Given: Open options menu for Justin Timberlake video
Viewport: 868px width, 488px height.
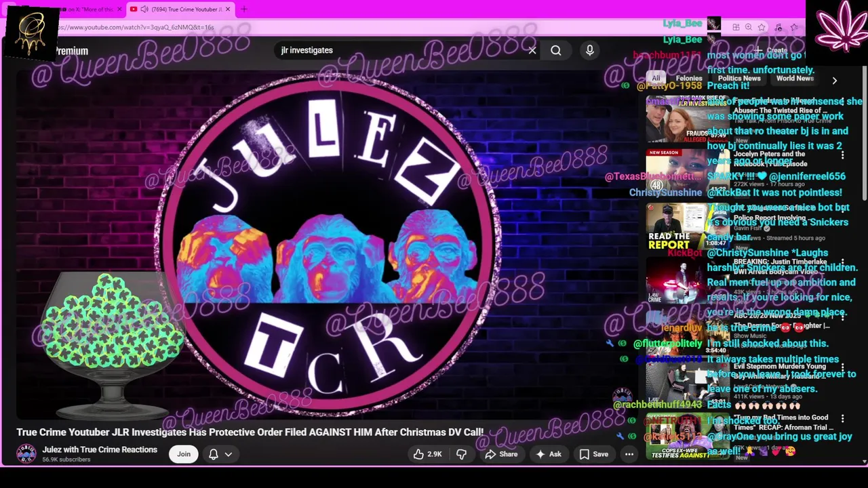Looking at the screenshot, I should click(x=843, y=262).
